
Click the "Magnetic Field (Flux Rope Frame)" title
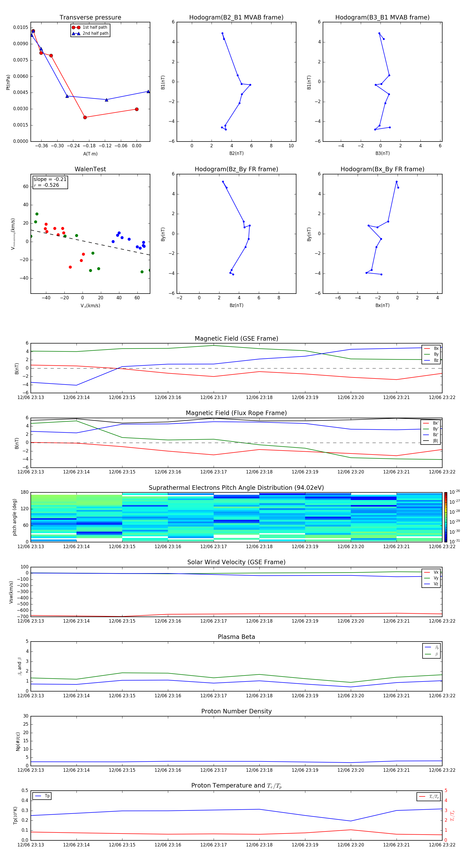click(236, 413)
